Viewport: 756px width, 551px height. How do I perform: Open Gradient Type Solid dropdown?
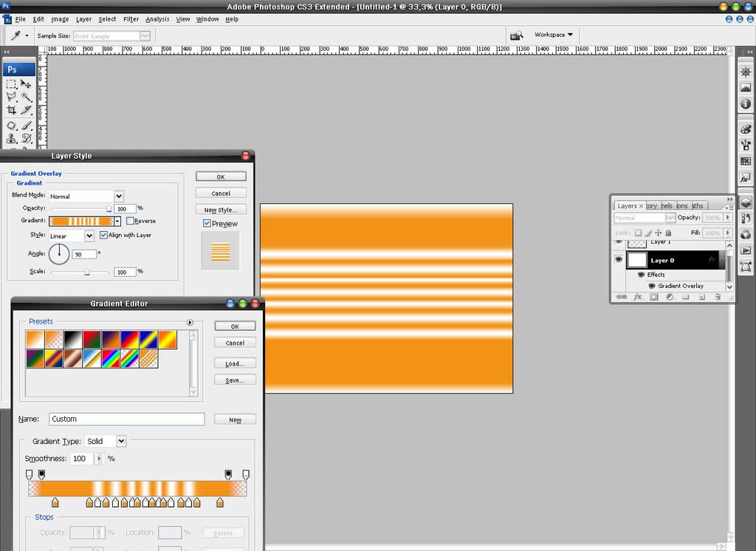pyautogui.click(x=121, y=441)
